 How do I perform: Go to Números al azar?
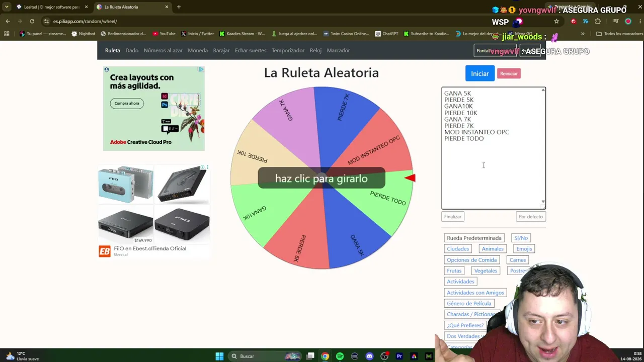click(163, 50)
